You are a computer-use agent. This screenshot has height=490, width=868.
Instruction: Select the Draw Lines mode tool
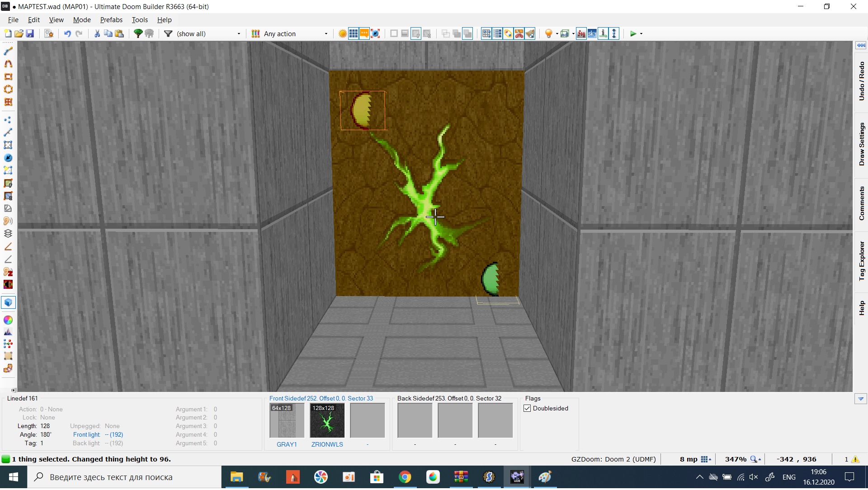(x=8, y=51)
